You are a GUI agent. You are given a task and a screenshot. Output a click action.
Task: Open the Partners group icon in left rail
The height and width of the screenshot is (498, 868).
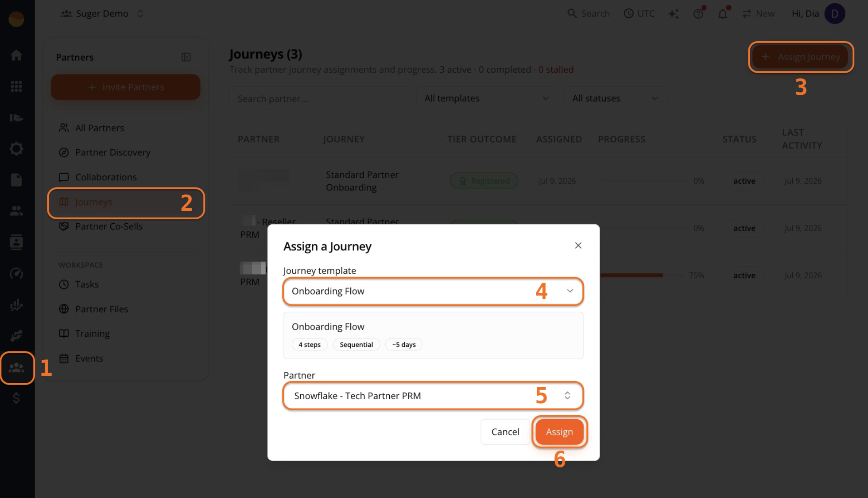[x=17, y=367]
